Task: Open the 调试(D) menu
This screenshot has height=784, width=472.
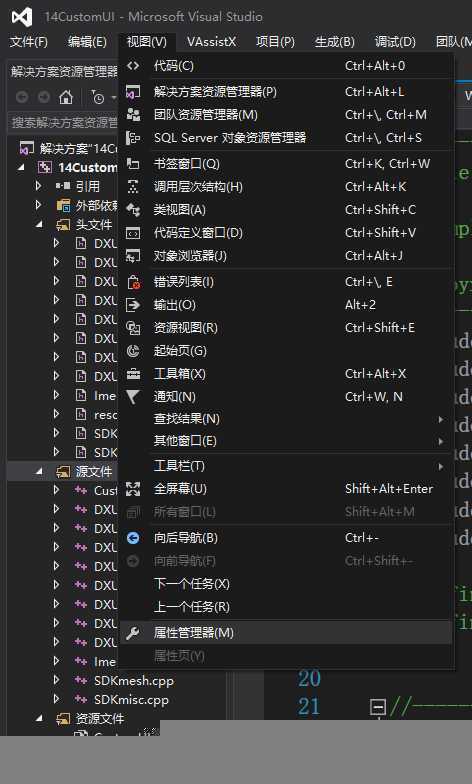Action: (396, 42)
